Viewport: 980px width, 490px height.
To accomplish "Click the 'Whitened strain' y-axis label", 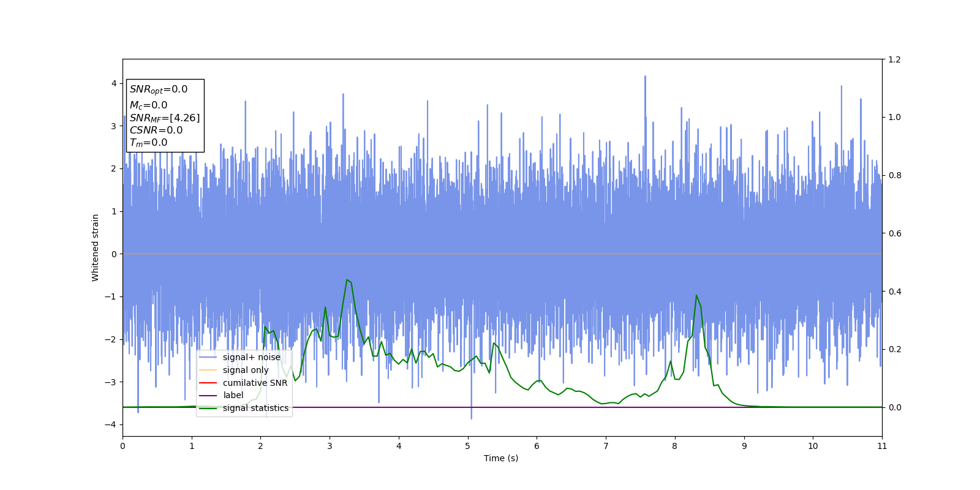I will [x=96, y=247].
